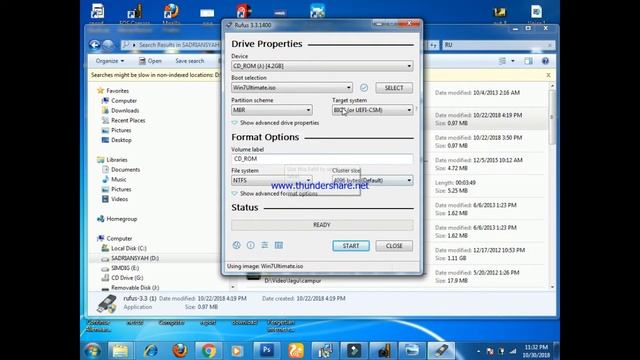Toggle Explorer preview pane icon

click(528, 61)
